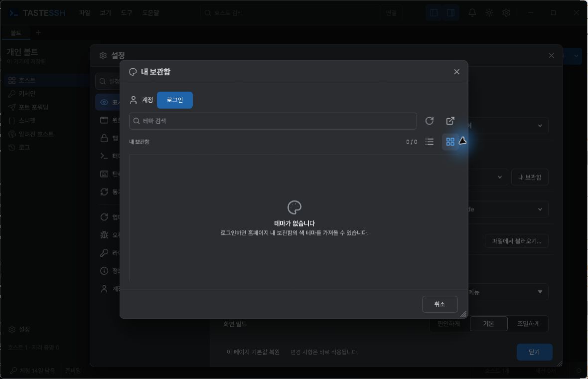
Task: Click the 로그인 button
Action: (175, 100)
